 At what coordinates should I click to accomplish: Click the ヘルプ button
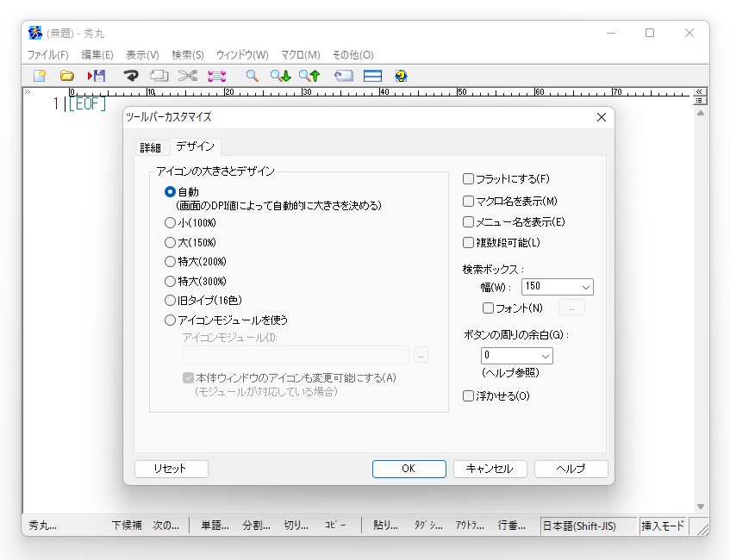[x=571, y=469]
